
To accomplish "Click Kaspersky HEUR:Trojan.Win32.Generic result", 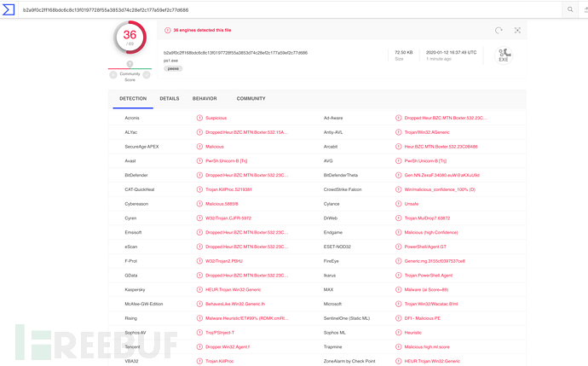I will coord(233,289).
